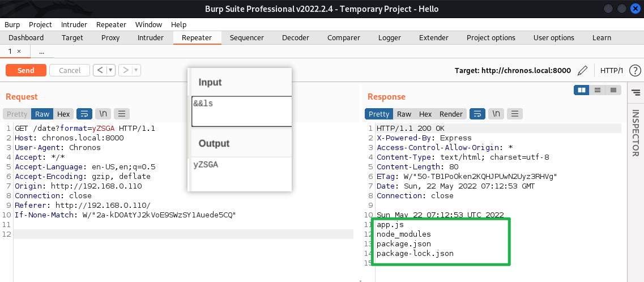Open the Burp menu

(12, 24)
